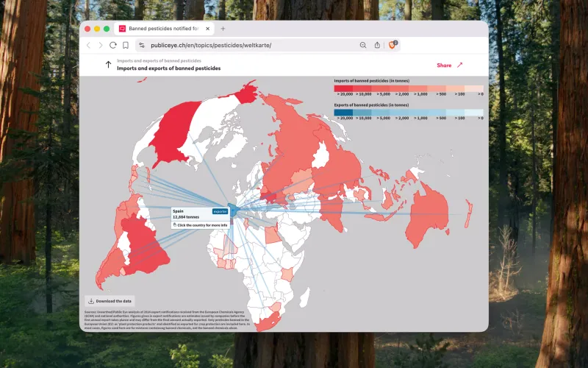The image size is (588, 368).
Task: Click the exporter badge in Spain tooltip
Action: [x=220, y=211]
